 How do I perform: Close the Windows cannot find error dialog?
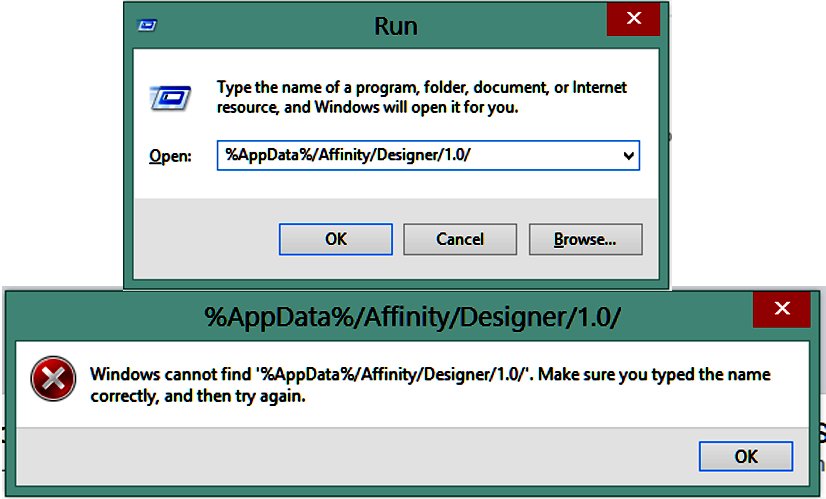(782, 309)
